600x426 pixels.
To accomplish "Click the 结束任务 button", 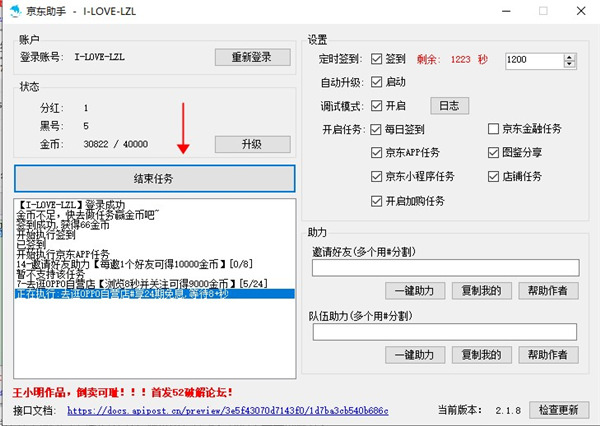I will coord(155,178).
